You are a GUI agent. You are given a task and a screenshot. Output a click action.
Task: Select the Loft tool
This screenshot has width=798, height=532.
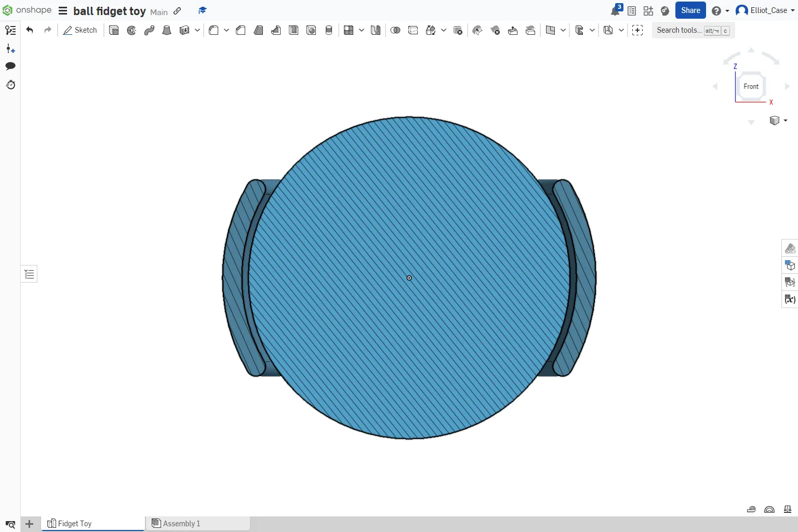pos(167,30)
